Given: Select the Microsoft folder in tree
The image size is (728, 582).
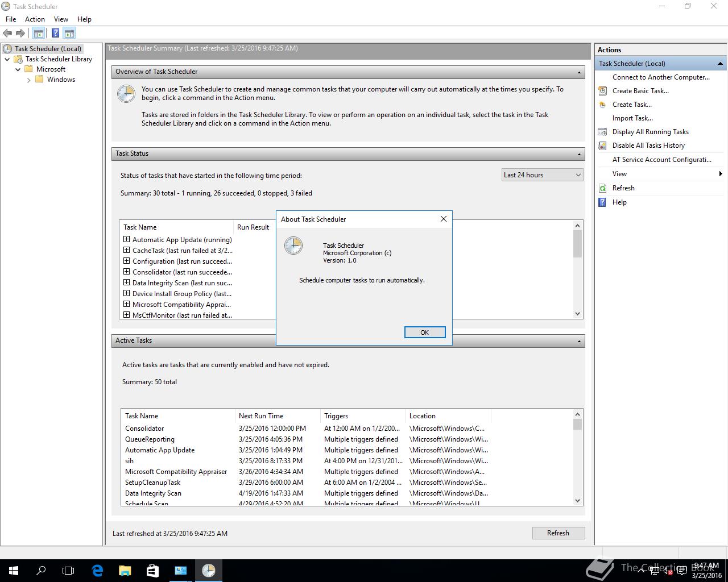Looking at the screenshot, I should (51, 69).
